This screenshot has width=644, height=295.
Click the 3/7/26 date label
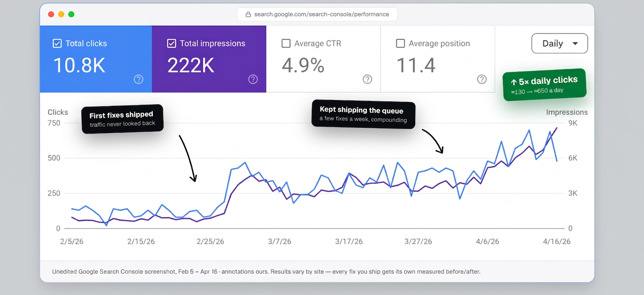pyautogui.click(x=280, y=241)
